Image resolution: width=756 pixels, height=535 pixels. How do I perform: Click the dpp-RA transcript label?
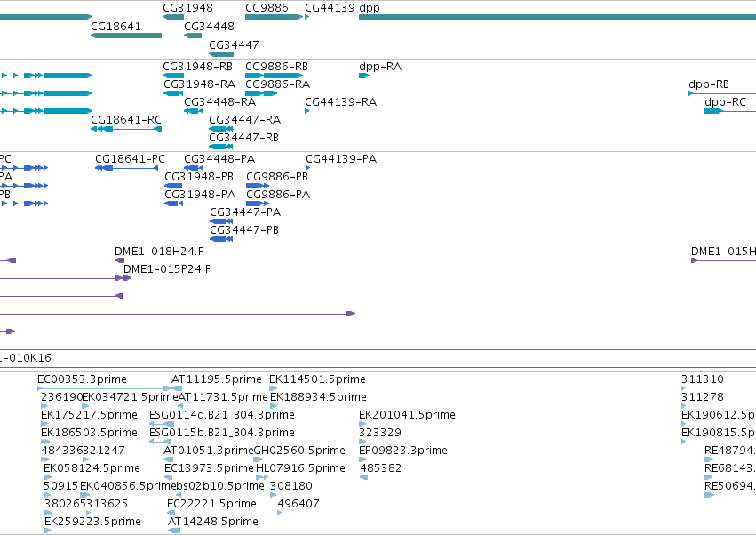coord(380,67)
